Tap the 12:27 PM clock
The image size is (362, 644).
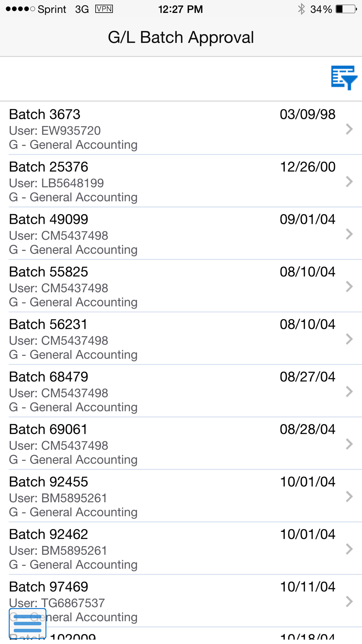pyautogui.click(x=180, y=9)
